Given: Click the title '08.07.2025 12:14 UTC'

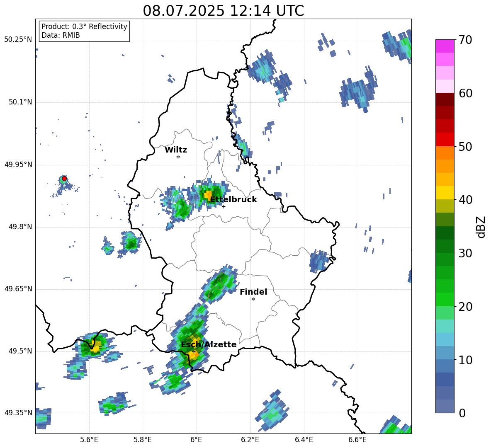Looking at the screenshot, I should tap(223, 11).
